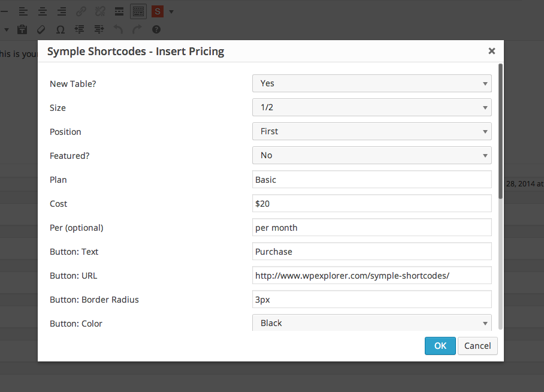Click the paste as text clipboard icon

point(22,29)
